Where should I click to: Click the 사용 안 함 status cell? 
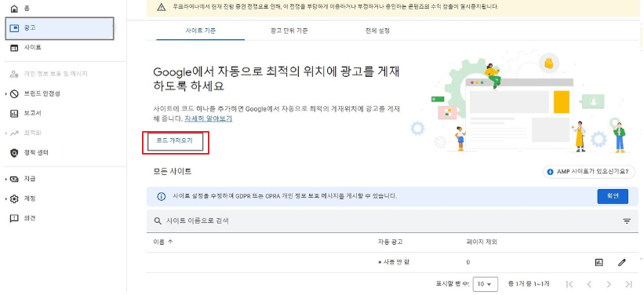pos(394,262)
